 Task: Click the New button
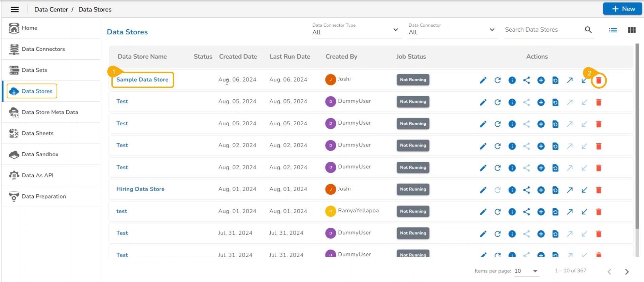point(622,9)
